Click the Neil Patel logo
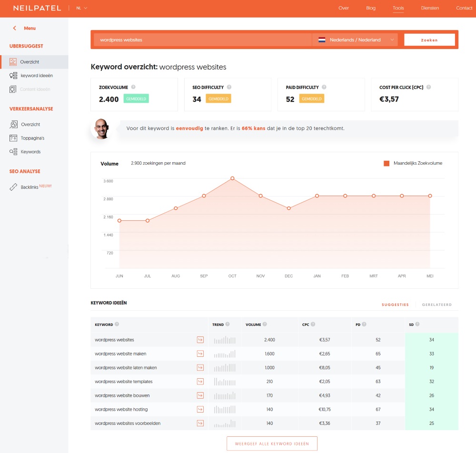 point(37,8)
